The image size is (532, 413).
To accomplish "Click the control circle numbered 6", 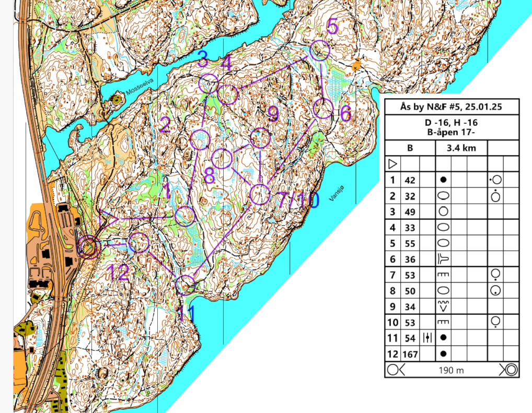I will [323, 109].
